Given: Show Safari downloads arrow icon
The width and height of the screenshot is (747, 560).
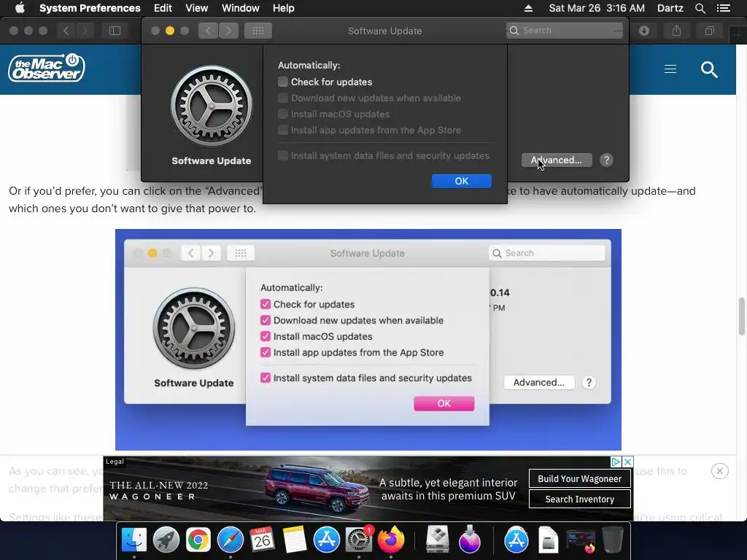Looking at the screenshot, I should pos(644,31).
